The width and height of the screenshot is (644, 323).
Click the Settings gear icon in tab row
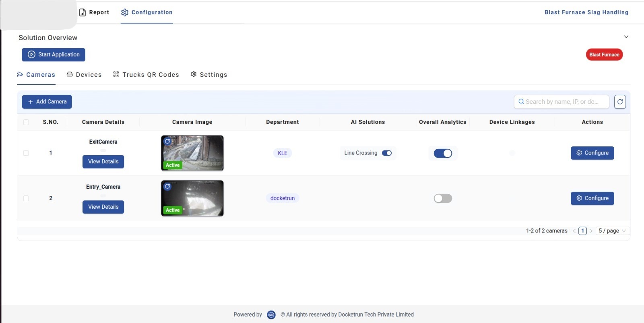[194, 74]
